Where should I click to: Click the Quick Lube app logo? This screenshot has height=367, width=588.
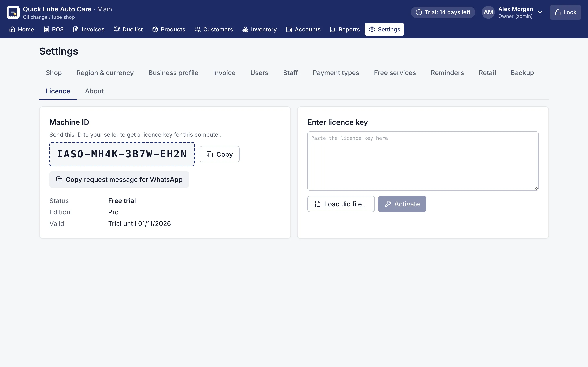13,12
